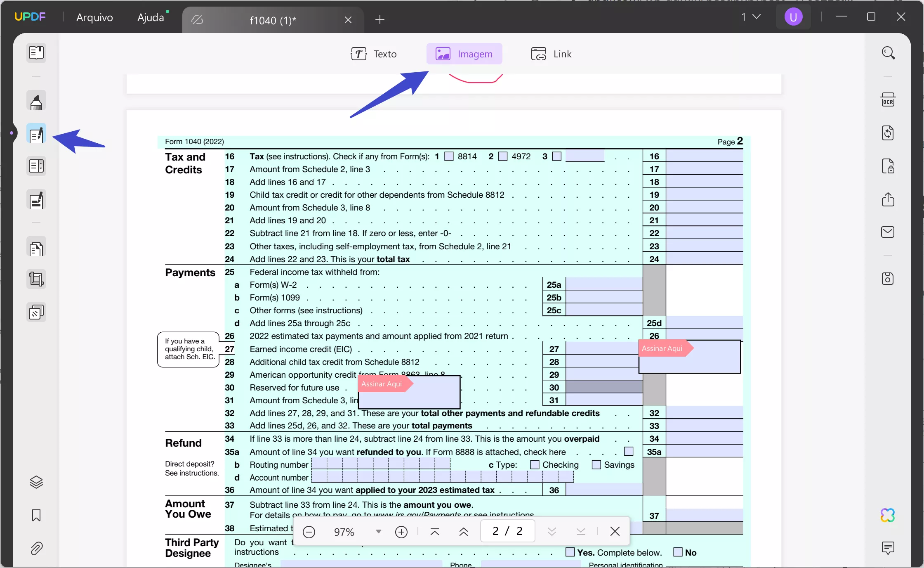This screenshot has width=924, height=568.
Task: Start OCR from the right sidebar
Action: [x=889, y=99]
